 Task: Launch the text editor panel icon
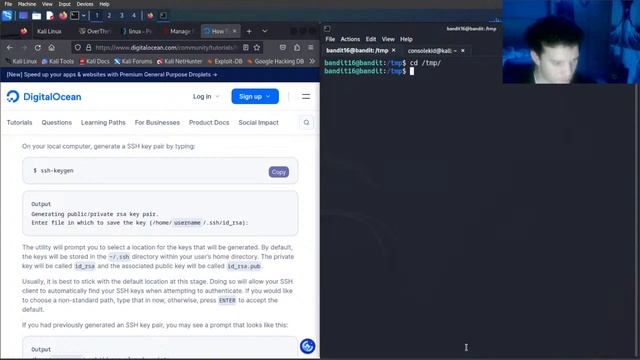pyautogui.click(x=50, y=16)
